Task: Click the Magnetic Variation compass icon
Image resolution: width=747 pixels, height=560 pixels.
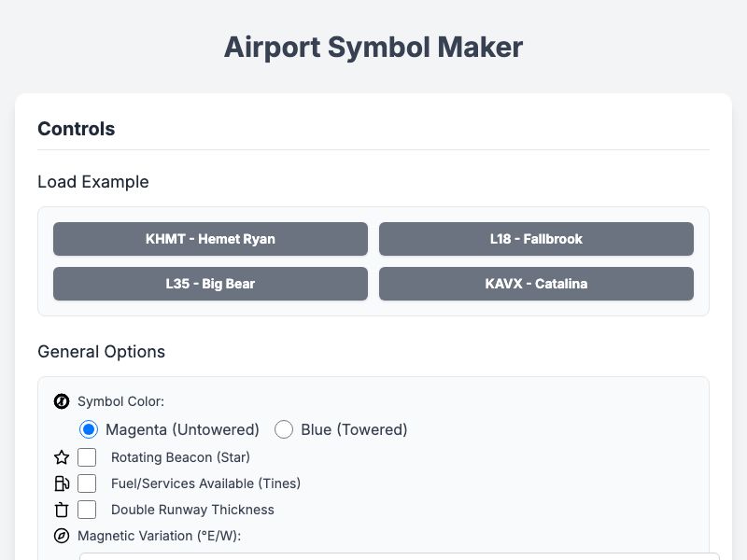Action: point(61,536)
